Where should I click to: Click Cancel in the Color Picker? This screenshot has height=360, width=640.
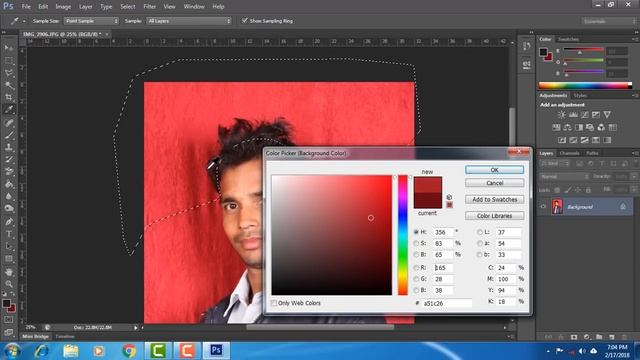[x=494, y=183]
